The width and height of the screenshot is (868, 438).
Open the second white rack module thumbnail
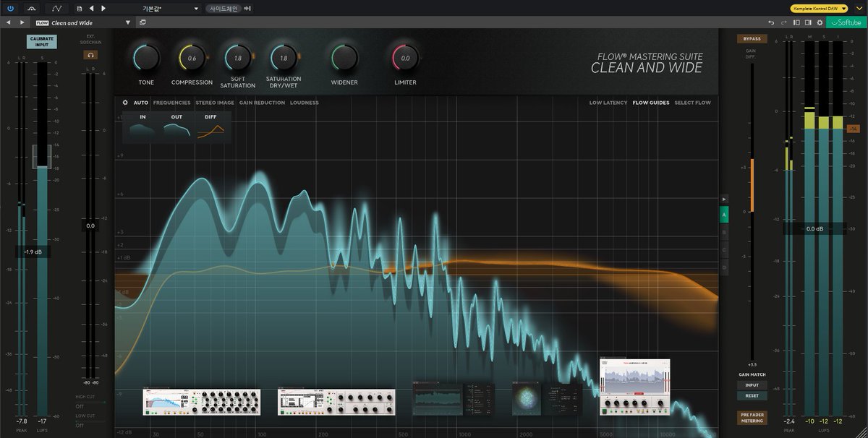click(336, 401)
